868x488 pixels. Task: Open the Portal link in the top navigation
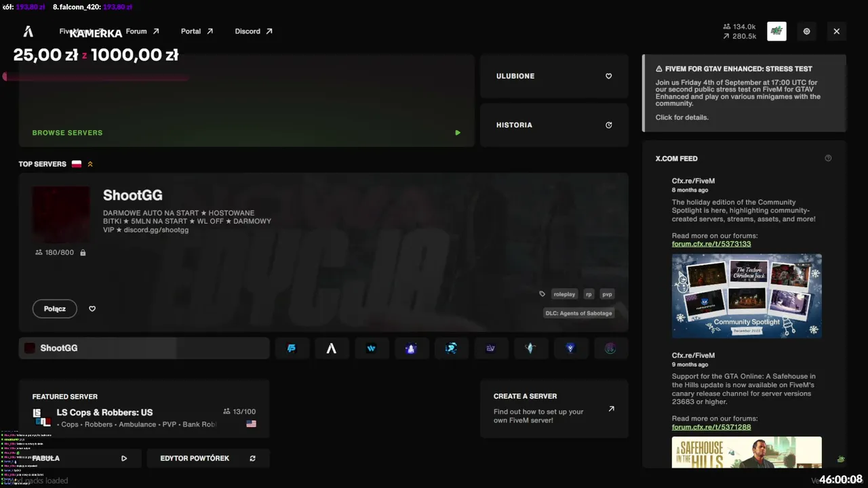(197, 31)
